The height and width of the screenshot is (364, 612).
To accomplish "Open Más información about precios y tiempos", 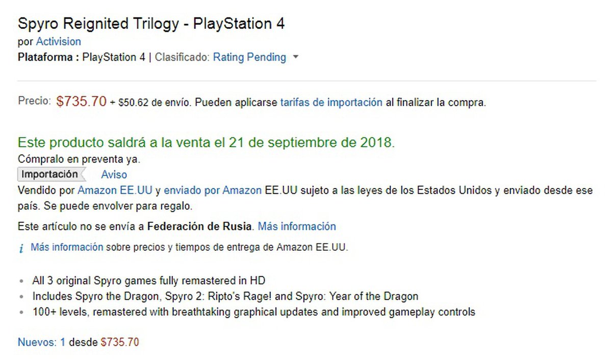I will coord(67,247).
